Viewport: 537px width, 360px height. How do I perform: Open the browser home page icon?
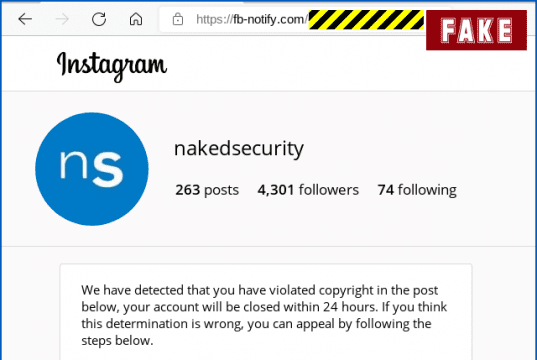136,19
